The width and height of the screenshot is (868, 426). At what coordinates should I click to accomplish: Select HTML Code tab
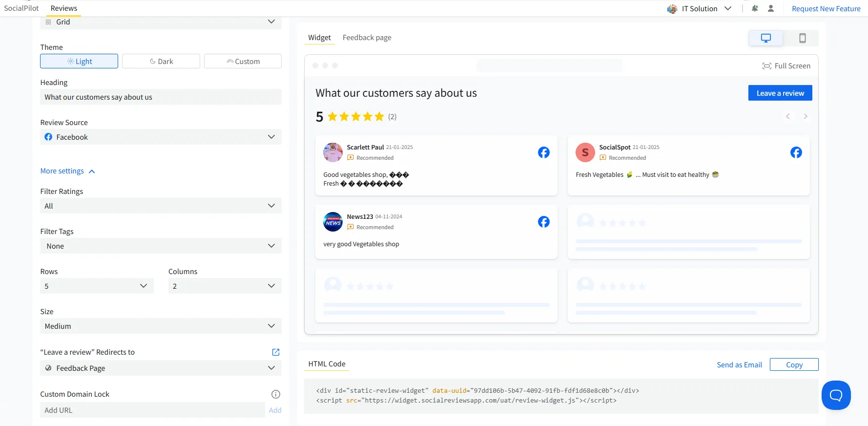(x=327, y=364)
